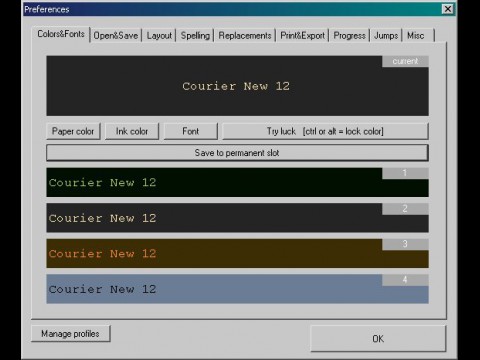Click the Try luck button
Image resolution: width=480 pixels, height=360 pixels.
325,131
